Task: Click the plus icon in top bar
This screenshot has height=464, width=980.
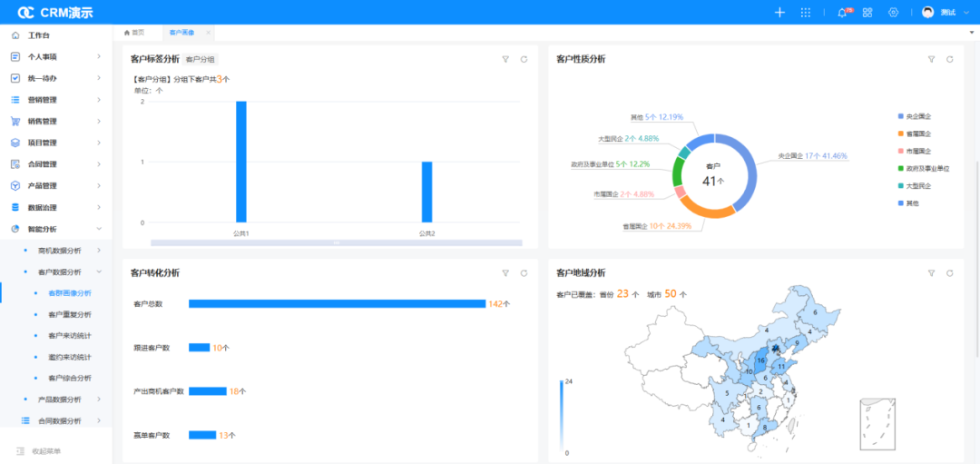Action: [779, 12]
